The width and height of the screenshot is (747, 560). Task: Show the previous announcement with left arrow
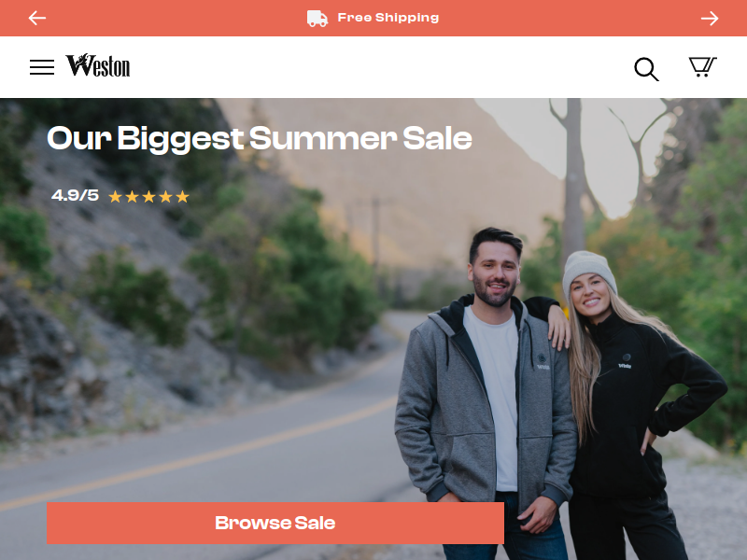pyautogui.click(x=37, y=18)
